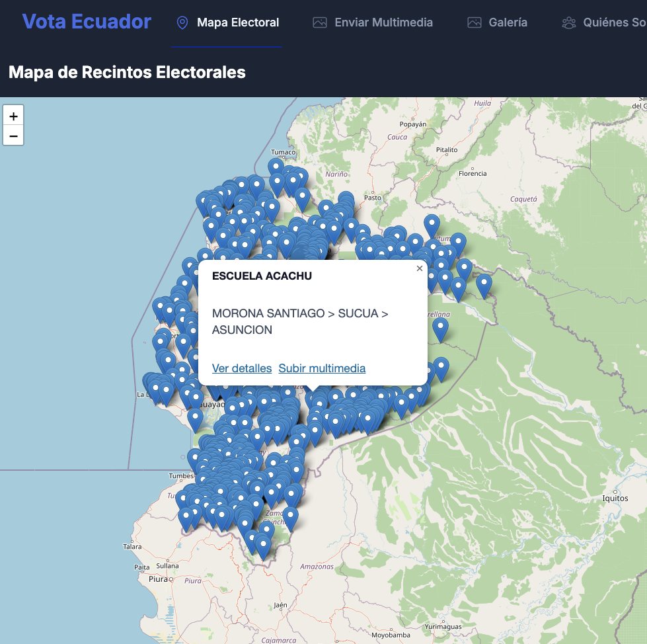
Task: Click the Vota Ecuador logo
Action: [87, 22]
